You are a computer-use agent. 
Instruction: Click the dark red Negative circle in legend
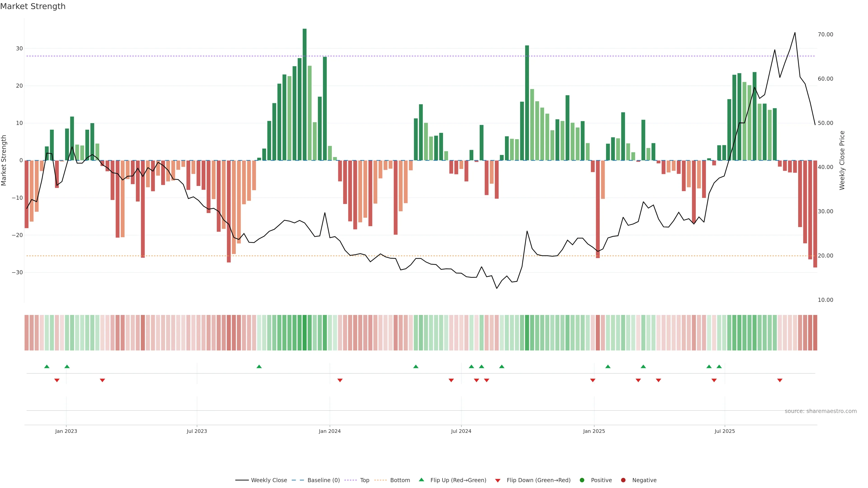(x=623, y=480)
